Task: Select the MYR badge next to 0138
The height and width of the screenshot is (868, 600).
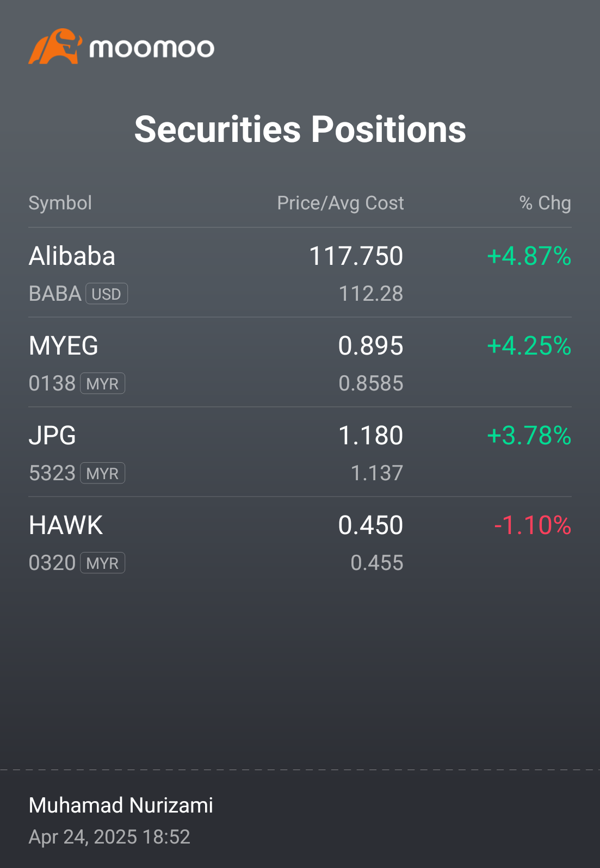Action: pyautogui.click(x=103, y=383)
